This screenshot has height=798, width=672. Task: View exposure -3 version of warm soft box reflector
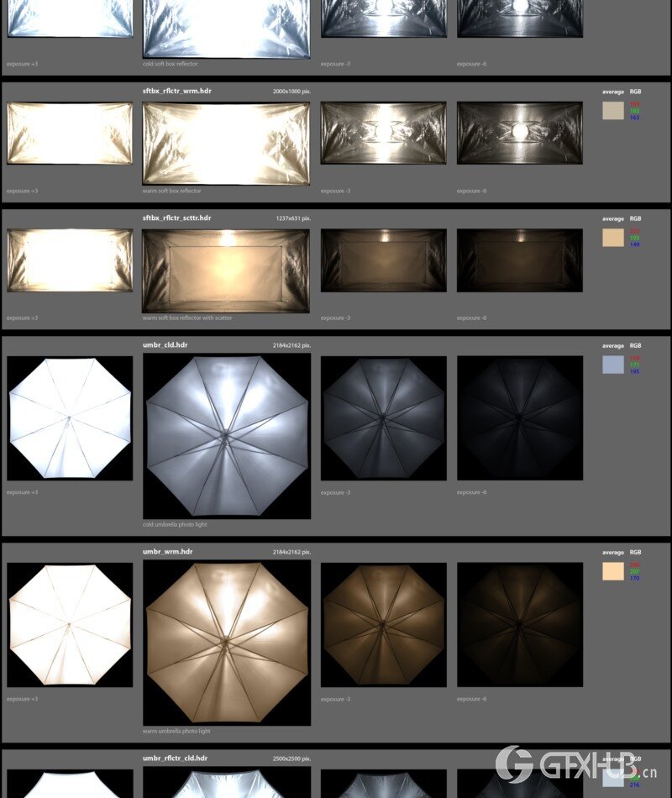382,134
